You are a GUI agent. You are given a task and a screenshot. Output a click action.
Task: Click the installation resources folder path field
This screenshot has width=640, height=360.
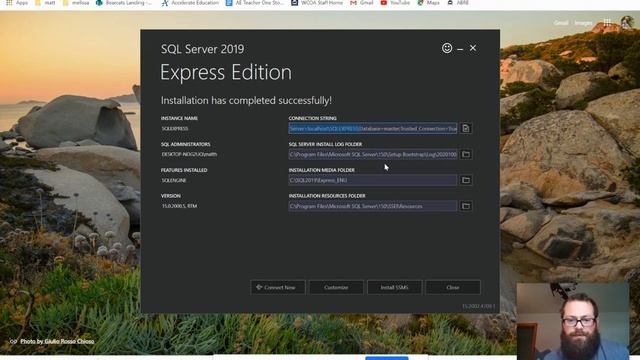373,206
